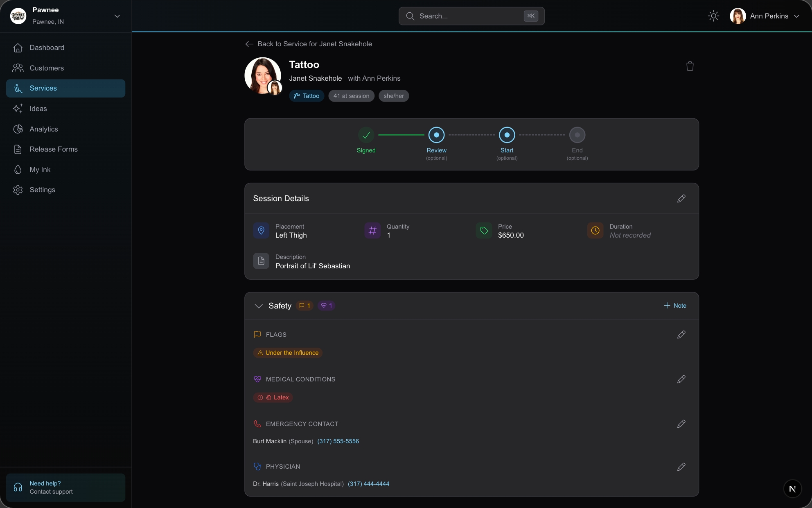View Analytics from the sidebar
Image resolution: width=812 pixels, height=508 pixels.
point(44,129)
